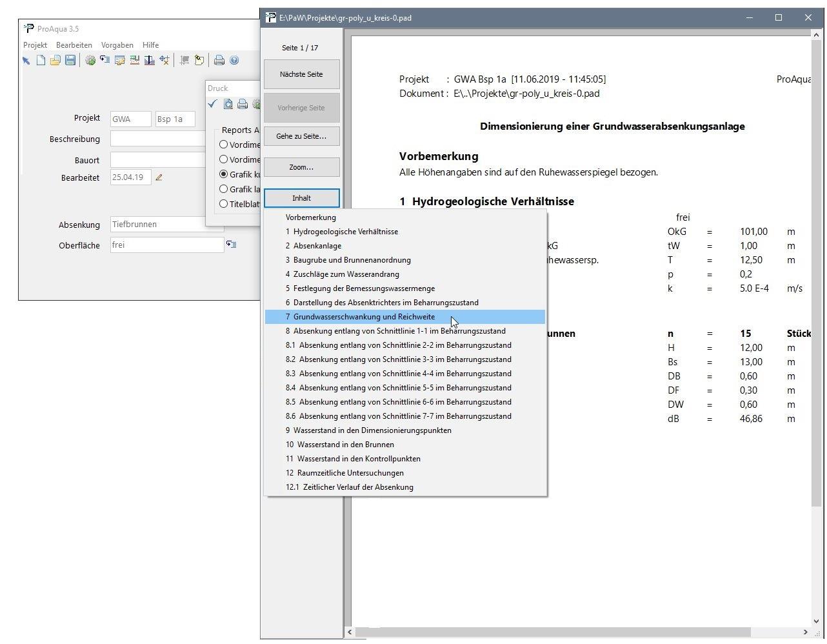827x644 pixels.
Task: Select the 'Titelblatt' radio button
Action: [x=224, y=204]
